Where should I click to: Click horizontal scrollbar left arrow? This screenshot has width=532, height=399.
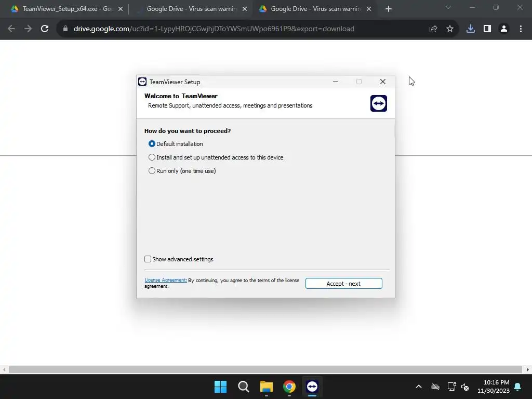[4, 369]
